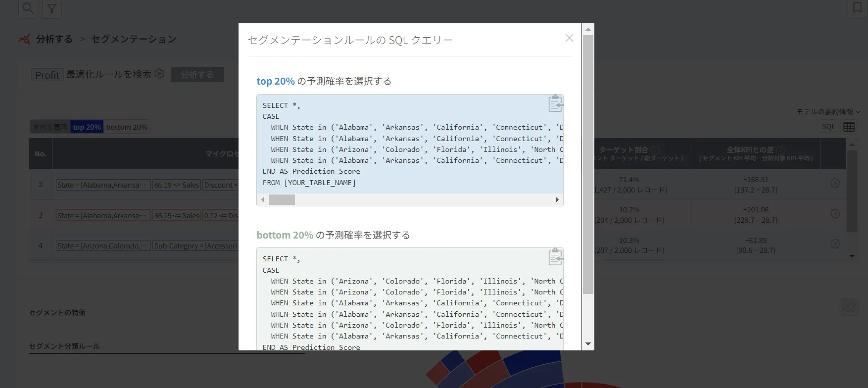
Task: Copy the bottom 20% SQL query to clipboard
Action: click(555, 257)
